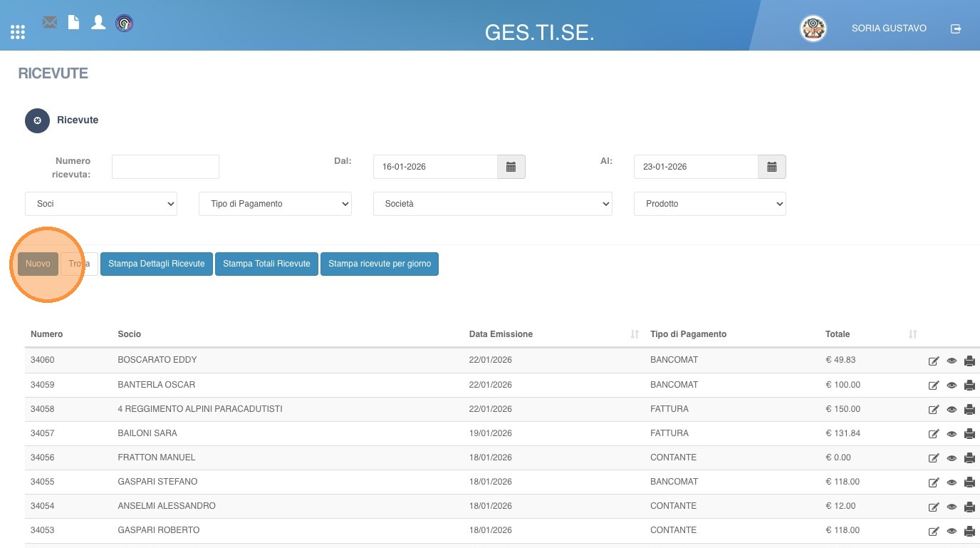Select the FRATTON MANUEL name cell
The image size is (980, 548).
(157, 457)
